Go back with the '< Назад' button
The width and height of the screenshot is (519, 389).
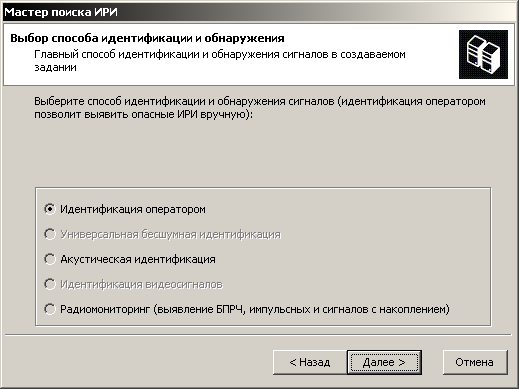click(310, 362)
